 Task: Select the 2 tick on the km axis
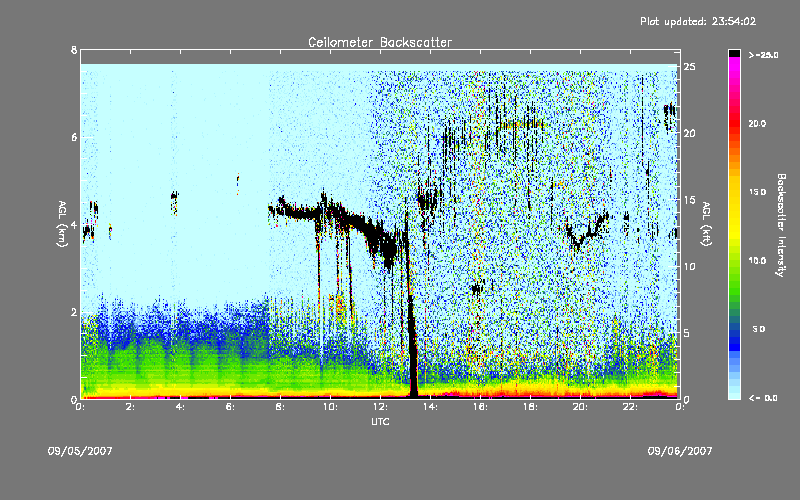click(x=74, y=312)
